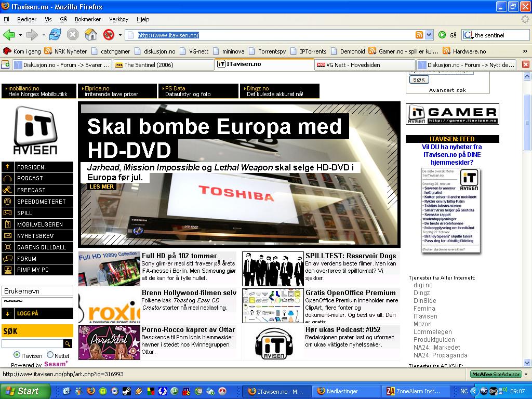Open NYHETSBREV newsletter section
The height and width of the screenshot is (399, 532).
coord(37,236)
